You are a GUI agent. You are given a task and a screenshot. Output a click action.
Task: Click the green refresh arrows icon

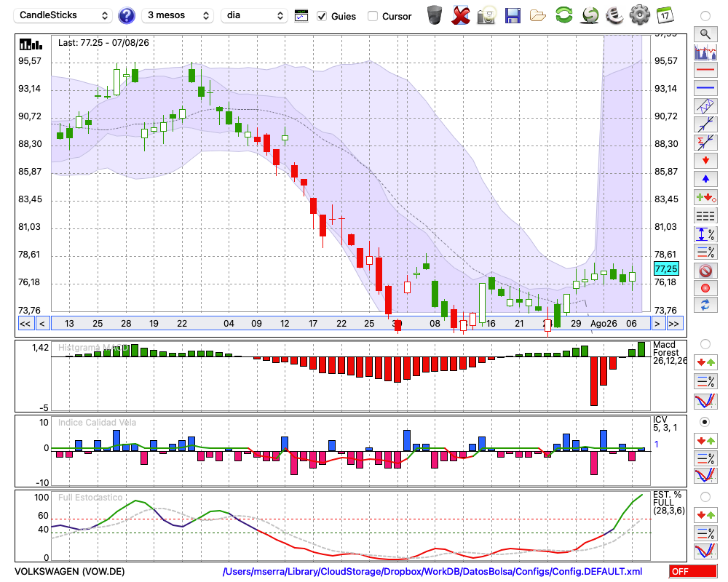(563, 15)
